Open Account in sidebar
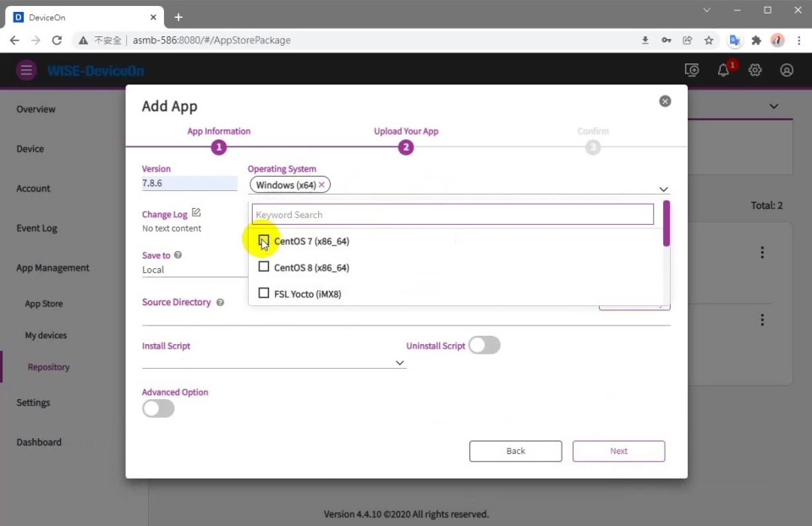Image resolution: width=812 pixels, height=526 pixels. 33,189
